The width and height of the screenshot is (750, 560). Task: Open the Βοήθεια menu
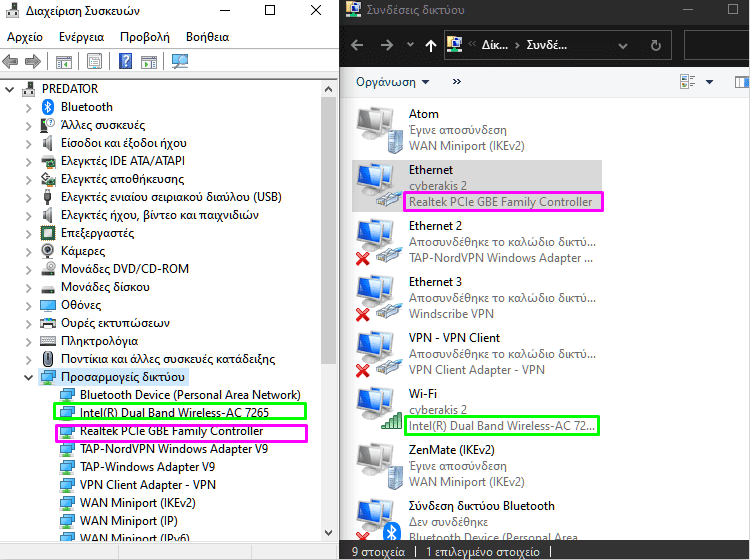(207, 37)
